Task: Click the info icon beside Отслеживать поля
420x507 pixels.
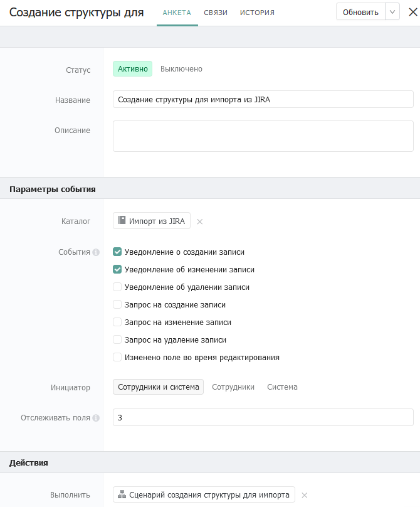Action: pos(96,418)
